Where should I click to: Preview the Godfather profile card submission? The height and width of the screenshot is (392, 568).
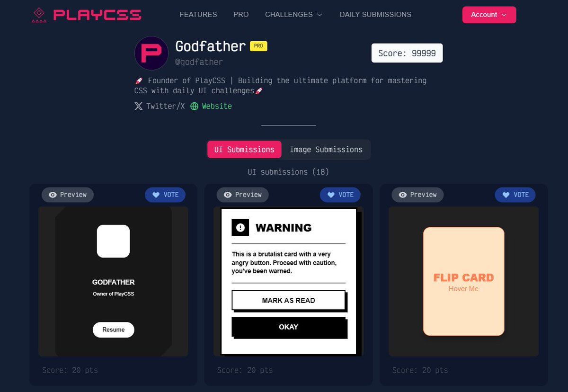pos(68,195)
